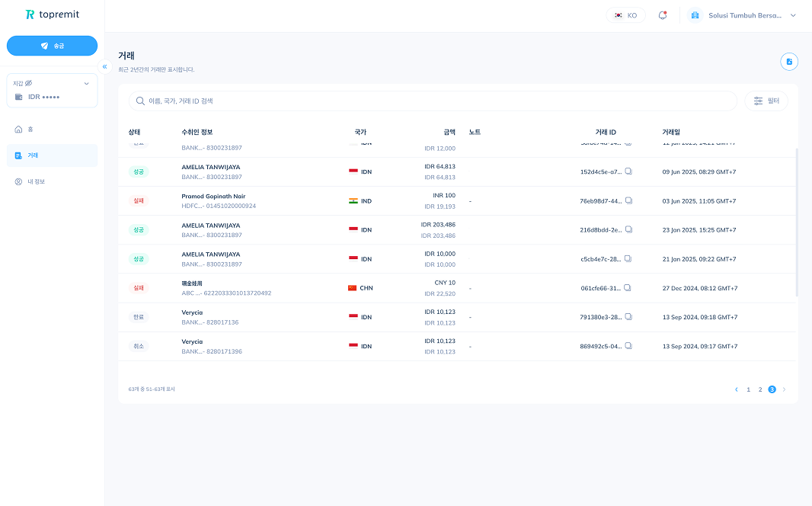
Task: Click amount INR 100
Action: click(x=444, y=195)
